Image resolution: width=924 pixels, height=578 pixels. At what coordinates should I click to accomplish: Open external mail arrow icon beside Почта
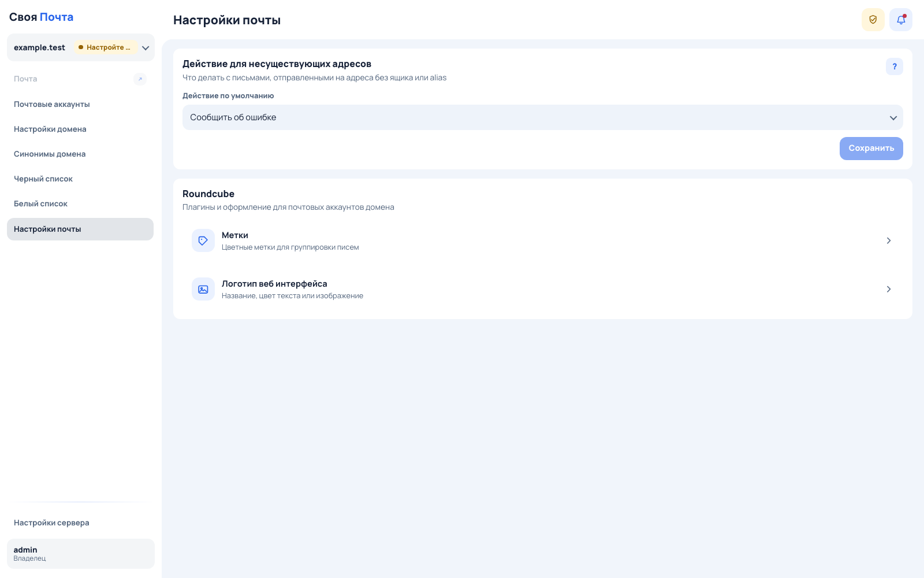tap(140, 79)
